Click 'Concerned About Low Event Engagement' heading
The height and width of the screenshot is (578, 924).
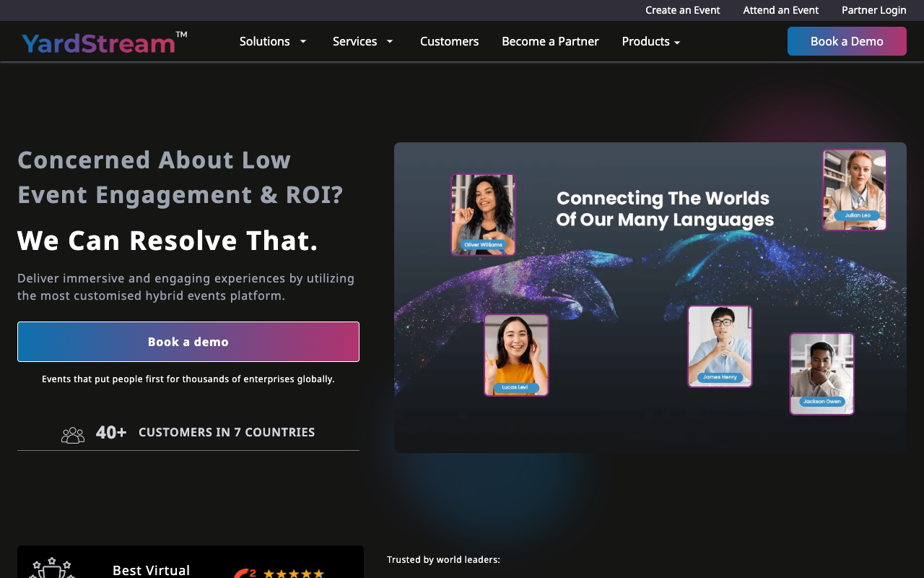point(180,177)
